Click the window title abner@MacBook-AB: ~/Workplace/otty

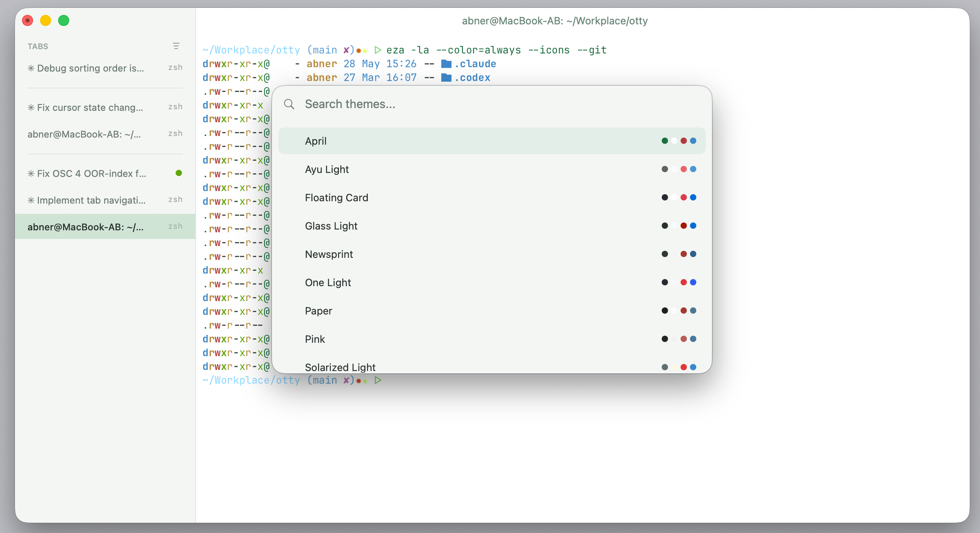click(x=555, y=21)
